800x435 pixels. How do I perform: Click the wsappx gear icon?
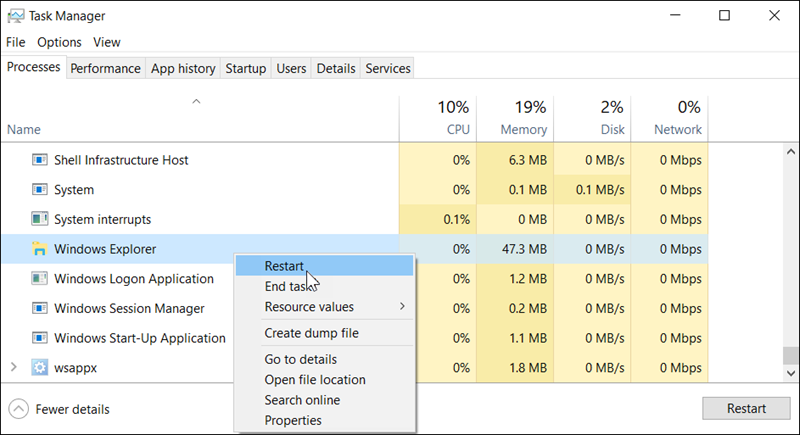39,367
